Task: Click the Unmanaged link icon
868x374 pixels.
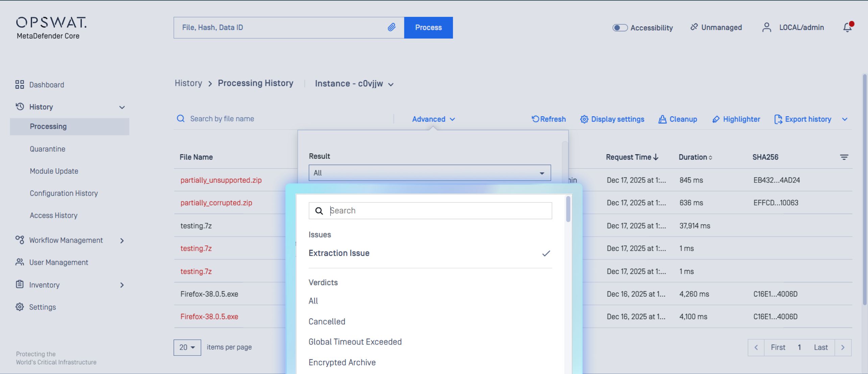Action: [x=694, y=27]
